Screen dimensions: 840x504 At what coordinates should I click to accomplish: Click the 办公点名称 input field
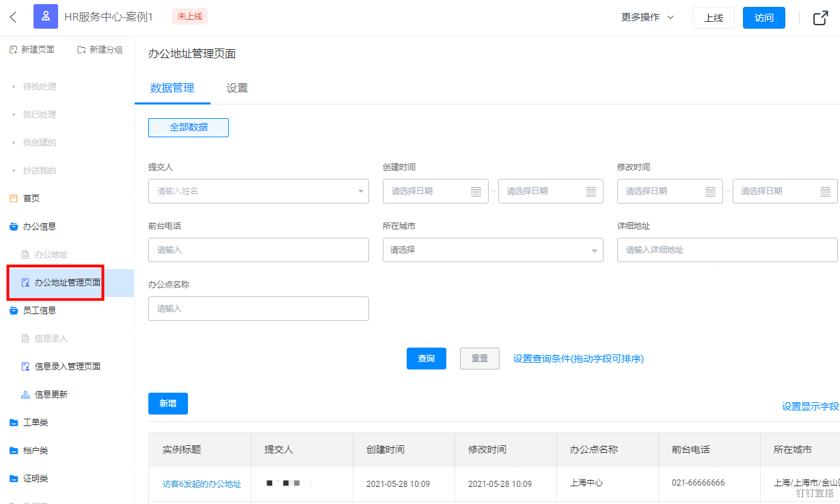(x=258, y=309)
